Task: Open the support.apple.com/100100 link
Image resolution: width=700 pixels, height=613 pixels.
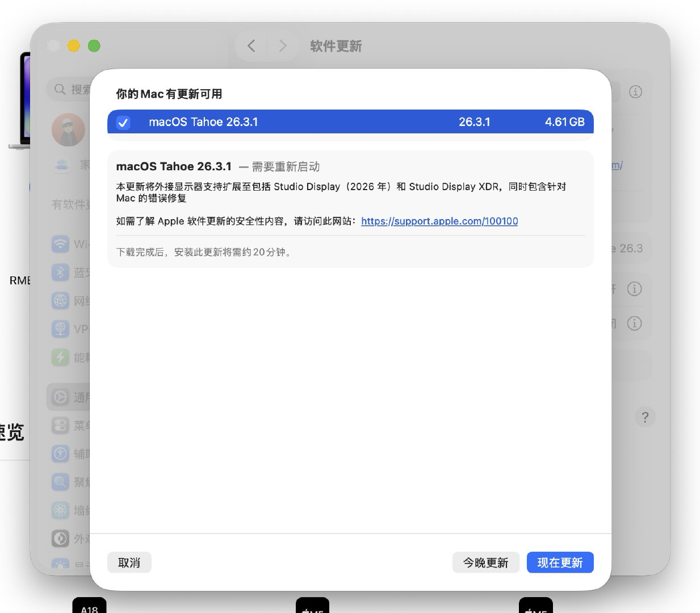Action: [x=439, y=221]
